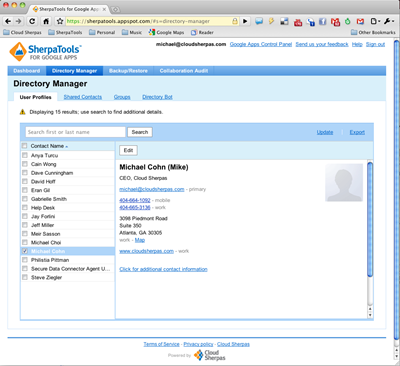The width and height of the screenshot is (400, 366).
Task: Click Send us your feedback link
Action: (322, 44)
